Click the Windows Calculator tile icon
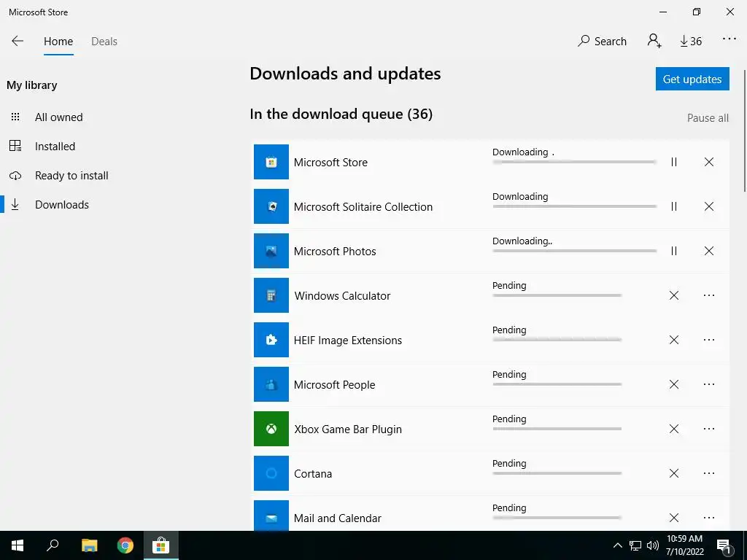The width and height of the screenshot is (747, 560). 271,295
